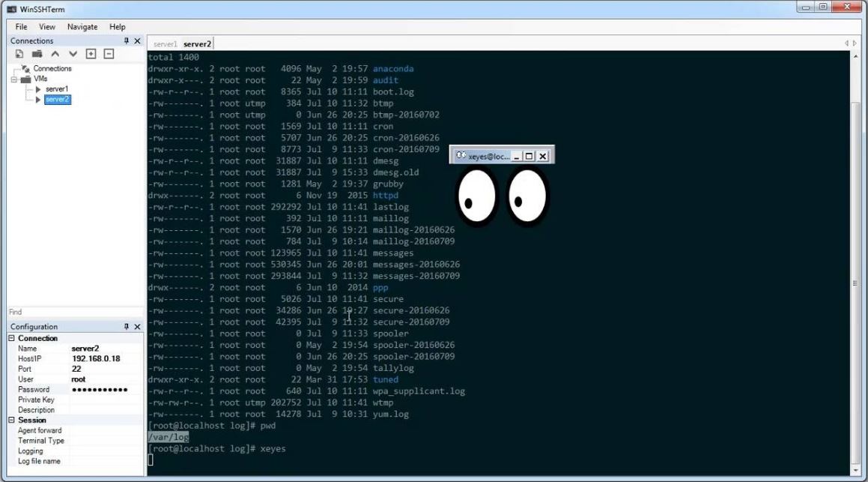Click the Port value 22
Viewport: 868px width, 482px height.
tap(106, 369)
